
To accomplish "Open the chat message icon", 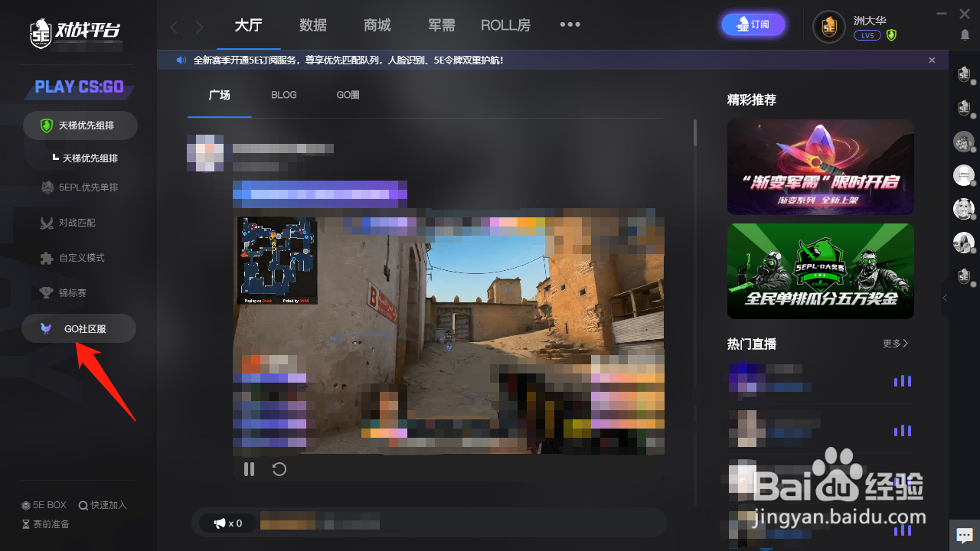I will click(964, 535).
